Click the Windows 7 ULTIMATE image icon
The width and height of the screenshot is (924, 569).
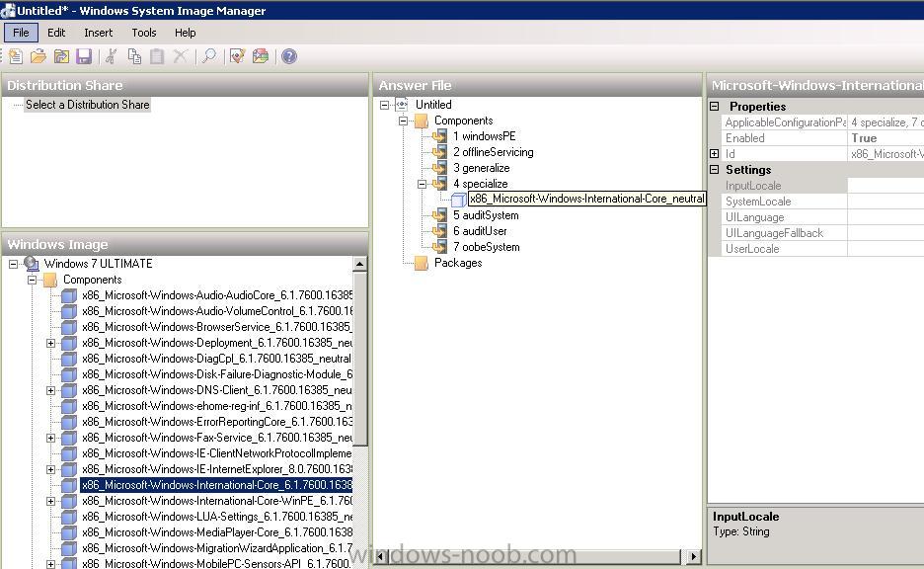click(x=32, y=264)
